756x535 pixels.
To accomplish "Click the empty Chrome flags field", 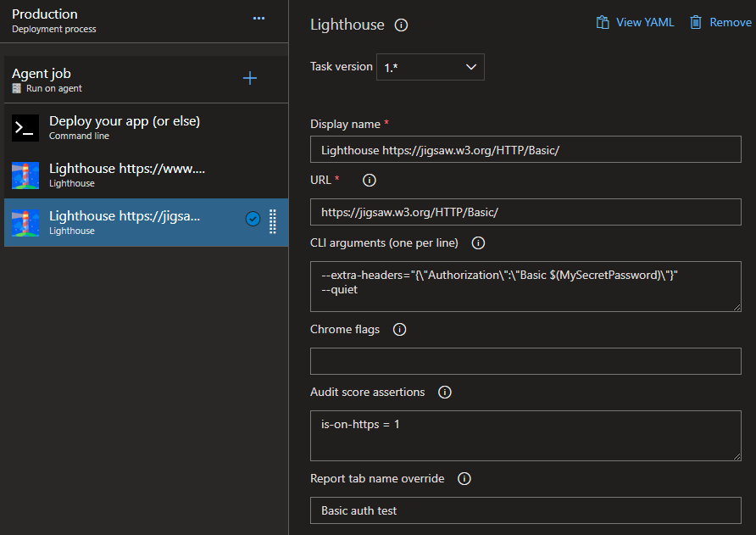I will coord(525,361).
